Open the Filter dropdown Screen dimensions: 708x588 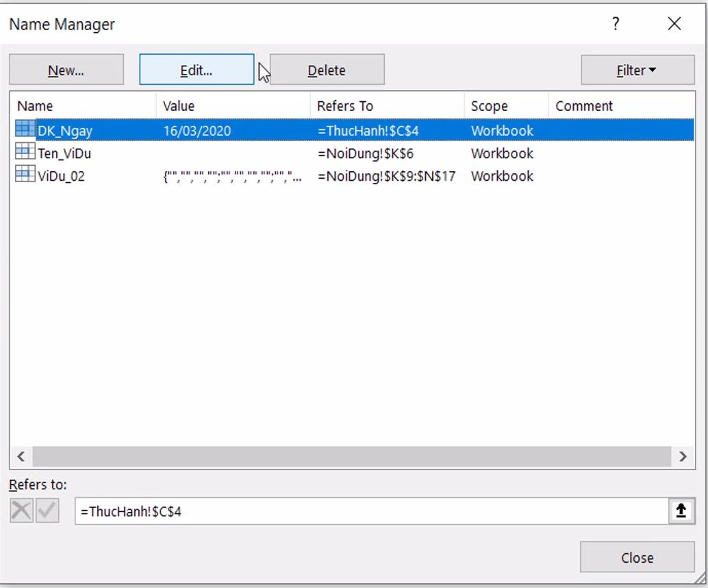point(635,69)
